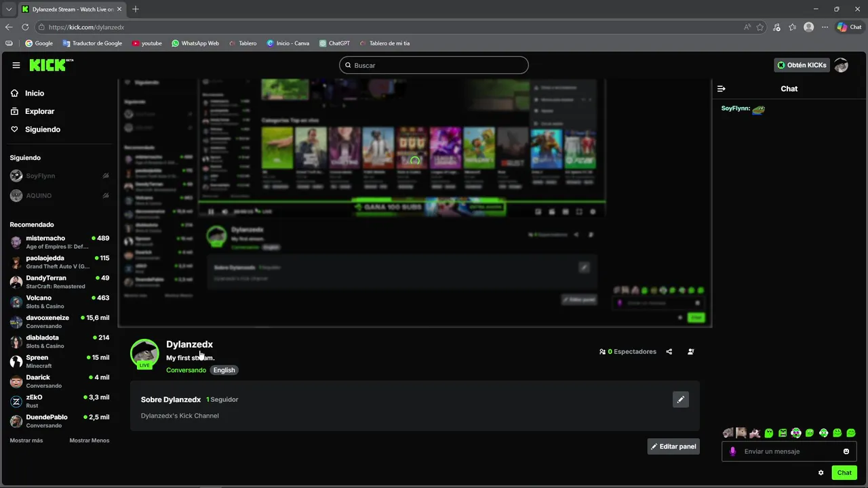
Task: Open the emoji picker in chat box
Action: click(x=846, y=451)
